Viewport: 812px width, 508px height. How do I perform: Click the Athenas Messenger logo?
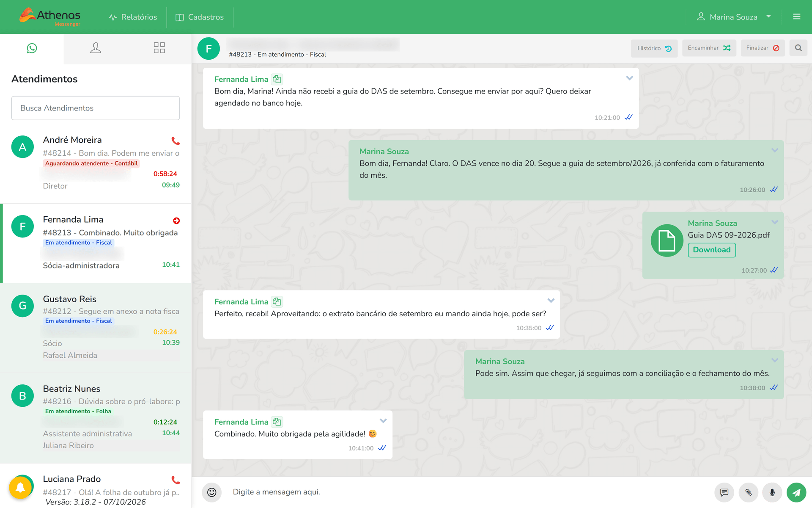click(50, 17)
